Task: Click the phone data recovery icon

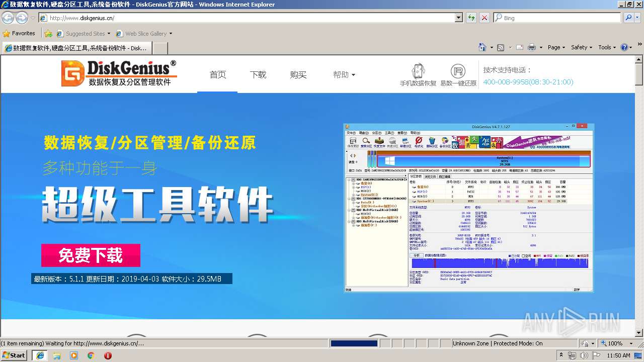Action: coord(418,71)
